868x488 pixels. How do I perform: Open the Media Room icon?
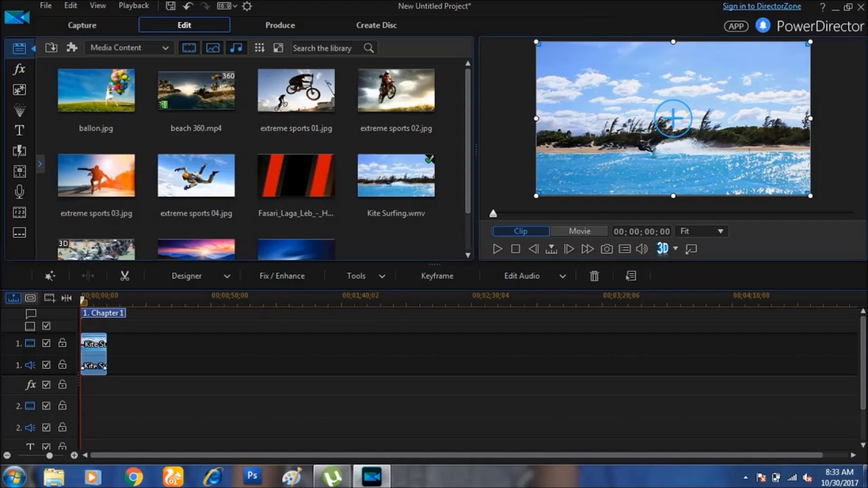[x=19, y=48]
